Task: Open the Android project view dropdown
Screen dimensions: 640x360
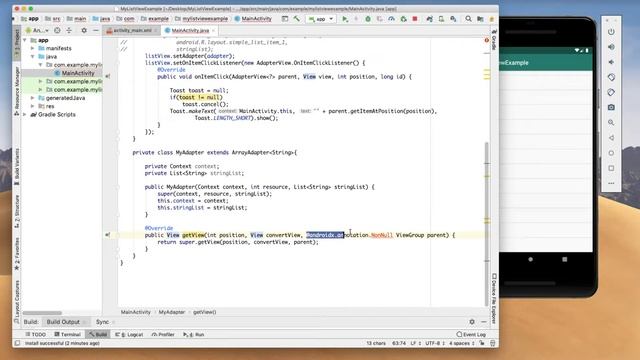Action: [x=37, y=30]
